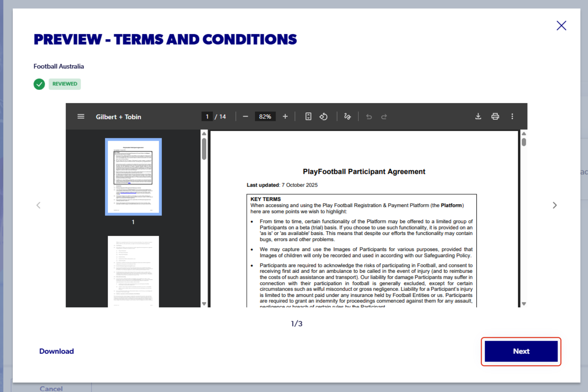
Task: Download the PDF from viewer toolbar
Action: (x=478, y=116)
